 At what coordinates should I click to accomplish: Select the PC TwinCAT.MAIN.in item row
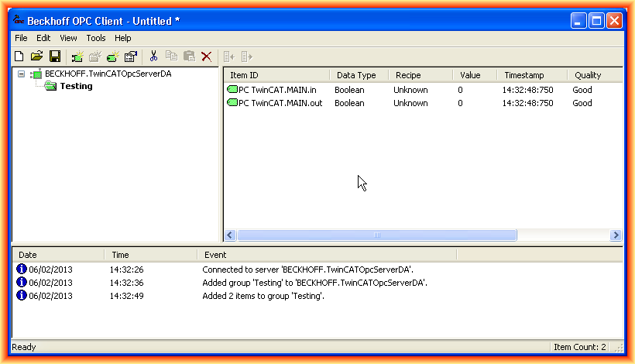(x=280, y=90)
